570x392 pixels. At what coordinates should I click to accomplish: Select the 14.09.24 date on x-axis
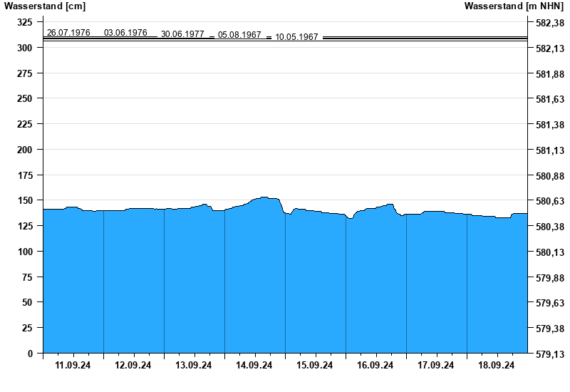pos(254,366)
